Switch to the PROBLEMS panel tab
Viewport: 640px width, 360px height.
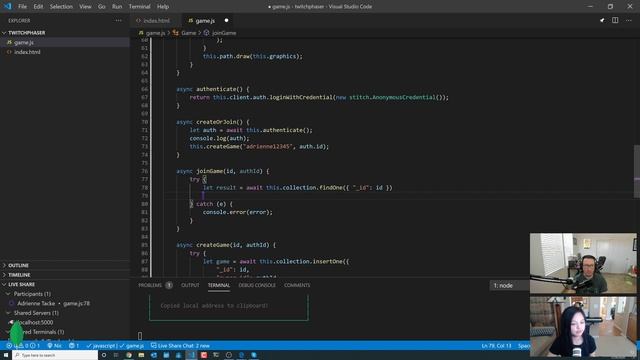pyautogui.click(x=155, y=285)
